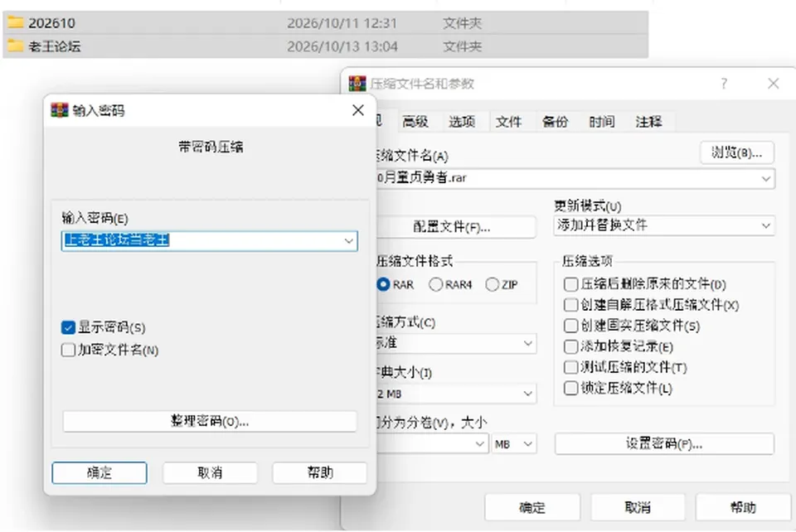This screenshot has height=532, width=796.
Task: Switch to the 时间 tab
Action: pyautogui.click(x=602, y=122)
